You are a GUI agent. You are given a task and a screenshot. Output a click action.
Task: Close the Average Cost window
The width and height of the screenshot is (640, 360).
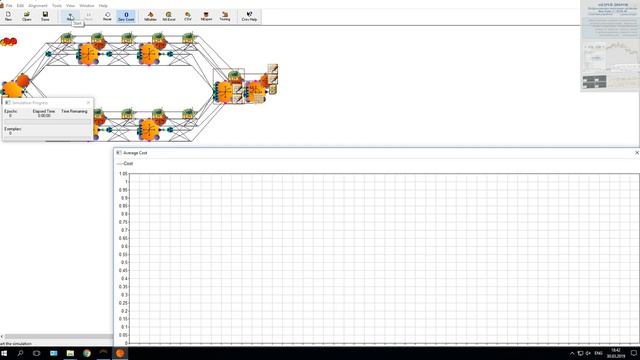[x=637, y=153]
